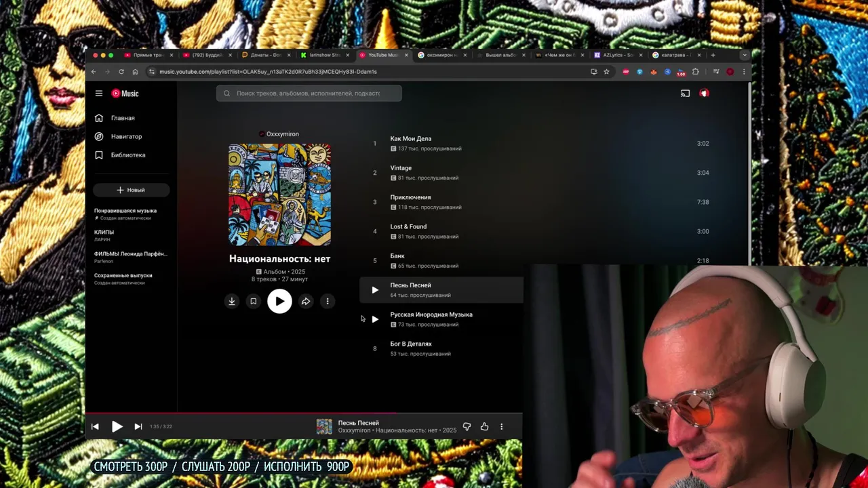Select the track Бог В Деталях
Image resolution: width=868 pixels, height=488 pixels.
pyautogui.click(x=411, y=344)
